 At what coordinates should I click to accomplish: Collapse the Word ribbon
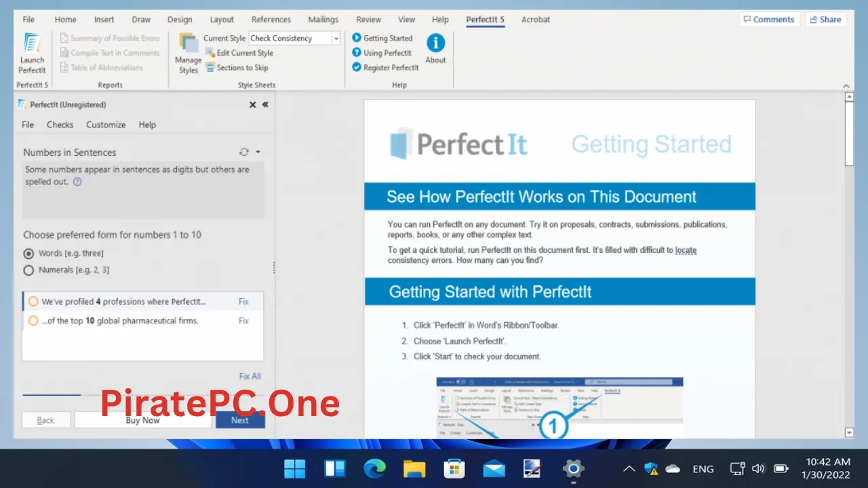(848, 86)
